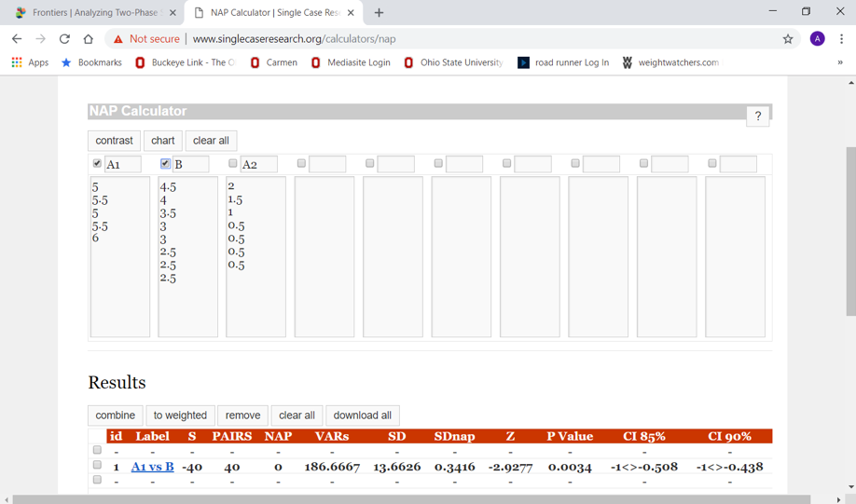
Task: Click the to weighted button
Action: [x=180, y=415]
